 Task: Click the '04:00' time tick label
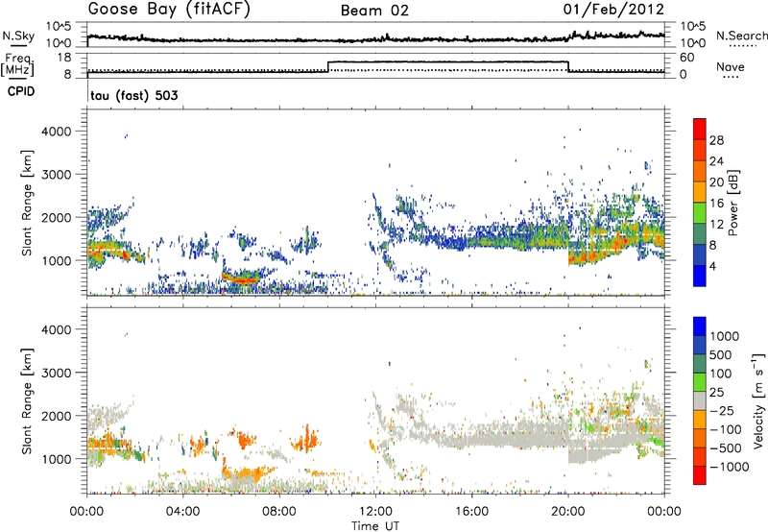[x=182, y=512]
